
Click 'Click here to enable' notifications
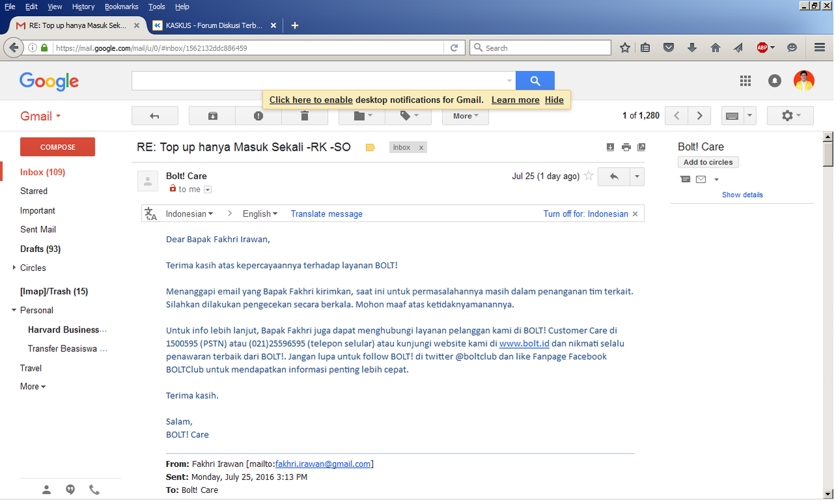(311, 100)
